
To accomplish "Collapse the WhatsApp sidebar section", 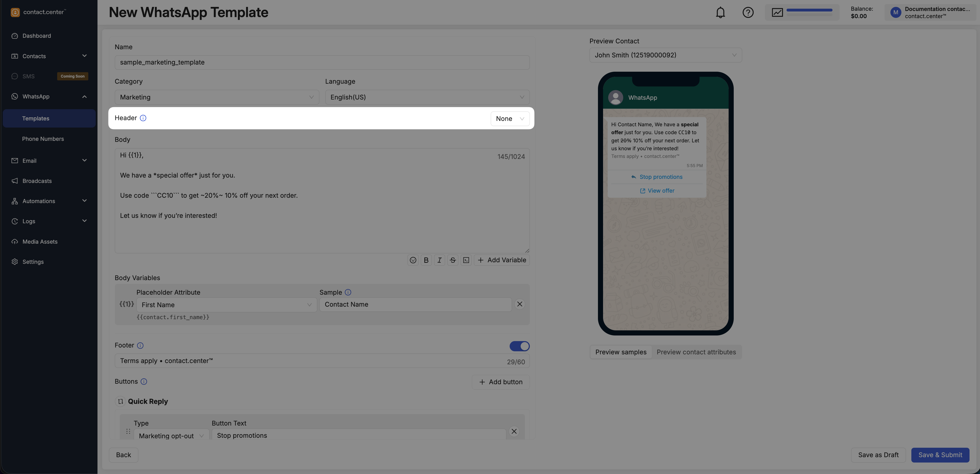I will [84, 97].
